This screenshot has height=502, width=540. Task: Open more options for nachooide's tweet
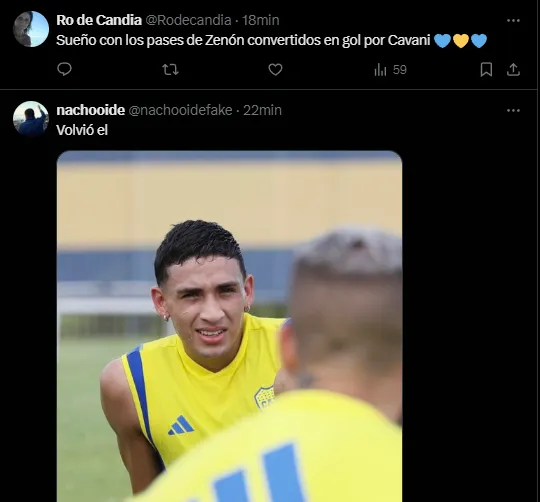click(x=513, y=111)
